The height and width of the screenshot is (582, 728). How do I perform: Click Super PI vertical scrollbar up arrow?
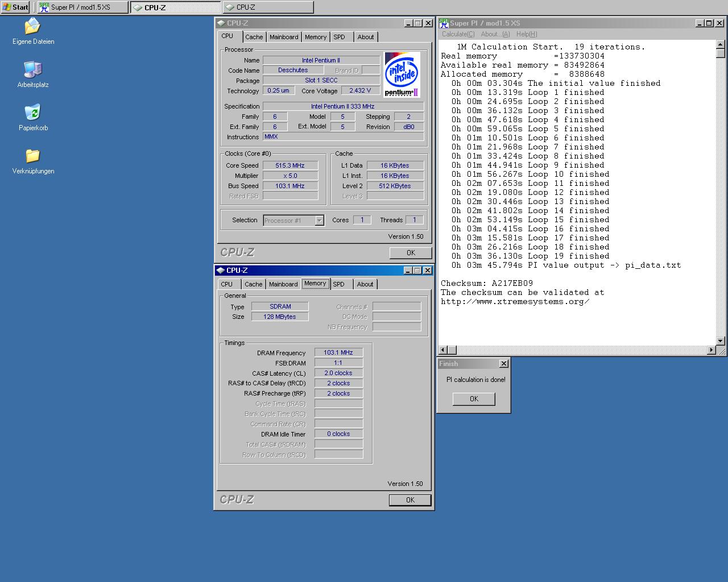721,44
